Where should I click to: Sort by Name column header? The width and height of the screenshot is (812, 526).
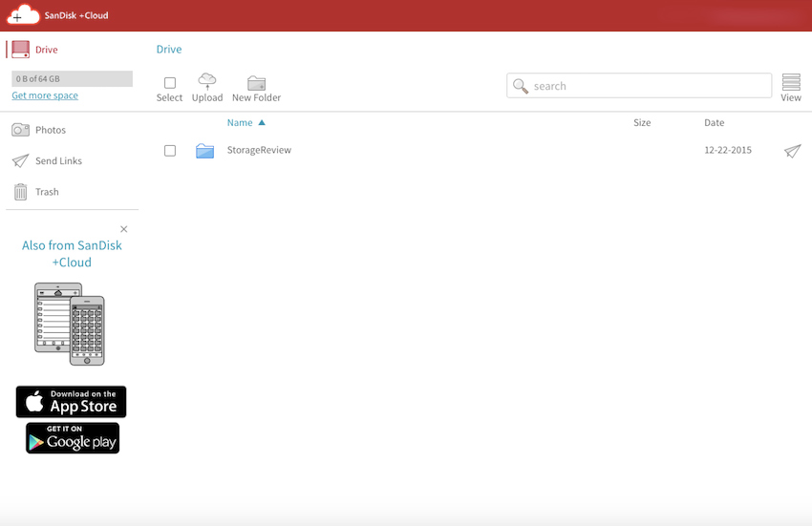(246, 123)
